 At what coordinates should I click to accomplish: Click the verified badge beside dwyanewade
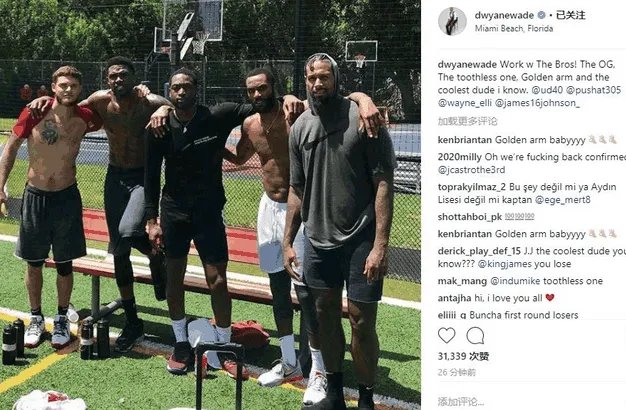click(x=541, y=16)
